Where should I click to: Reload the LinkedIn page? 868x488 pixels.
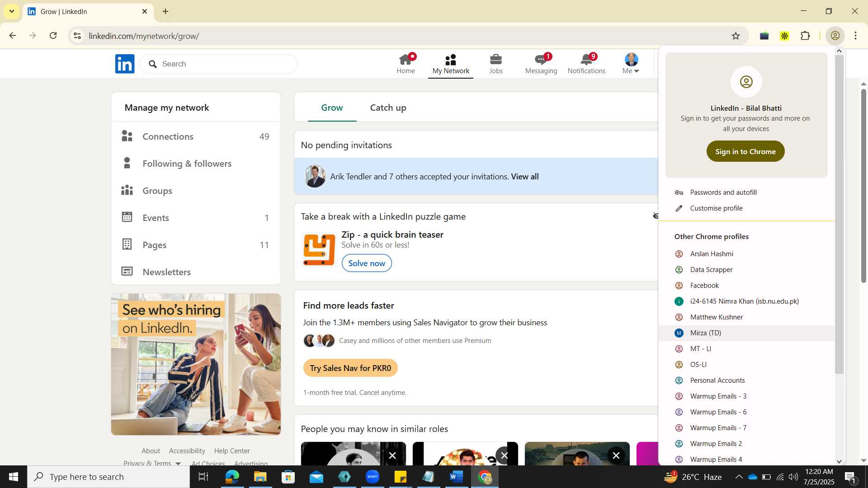click(x=53, y=36)
